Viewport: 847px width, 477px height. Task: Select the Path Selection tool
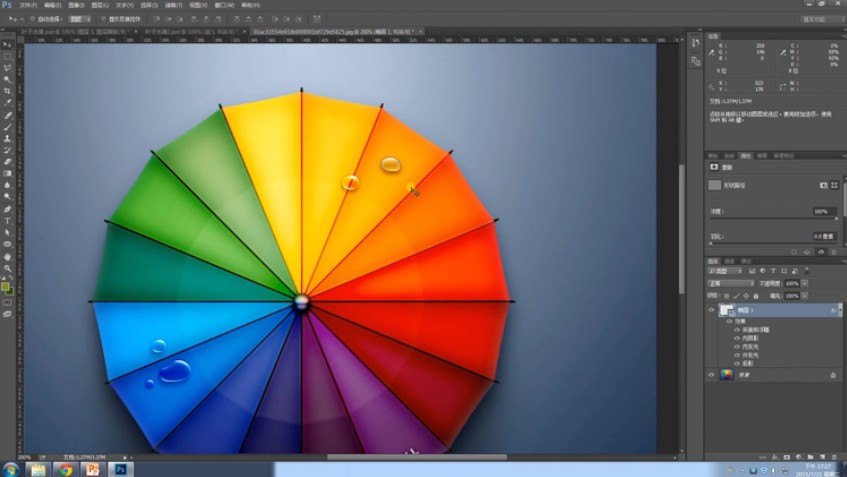click(x=7, y=233)
